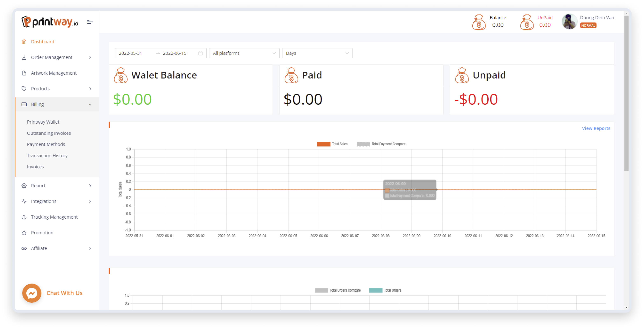
Task: Open Transaction History under Billing
Action: pyautogui.click(x=47, y=156)
